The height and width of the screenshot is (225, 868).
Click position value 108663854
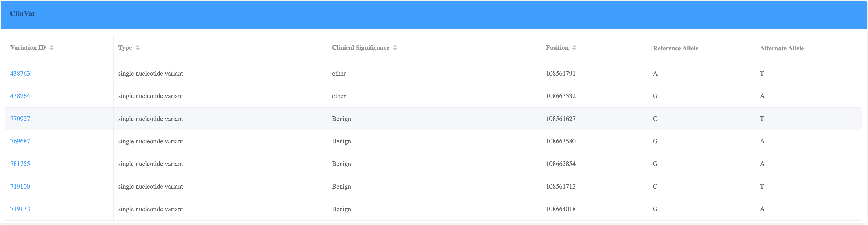tap(561, 164)
